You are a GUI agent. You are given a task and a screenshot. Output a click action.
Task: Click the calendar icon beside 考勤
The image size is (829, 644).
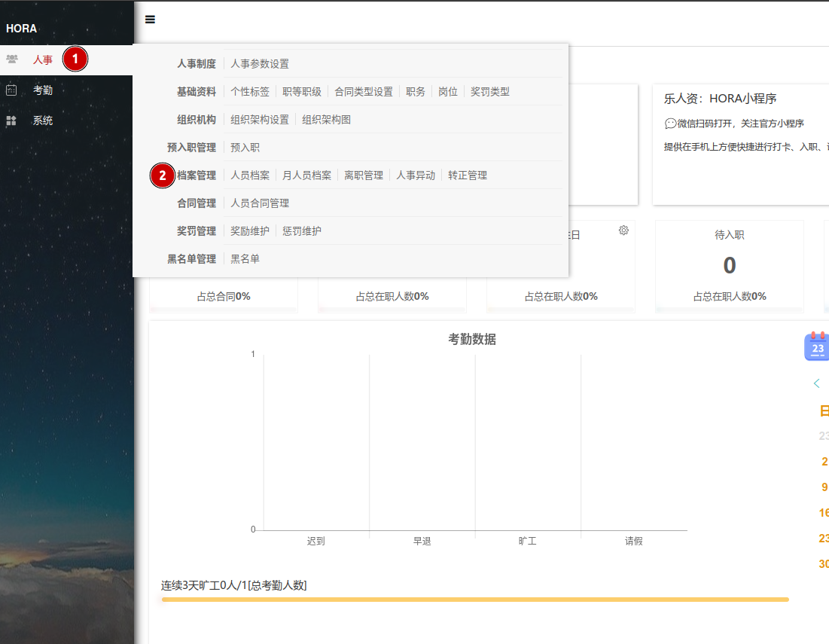point(11,90)
